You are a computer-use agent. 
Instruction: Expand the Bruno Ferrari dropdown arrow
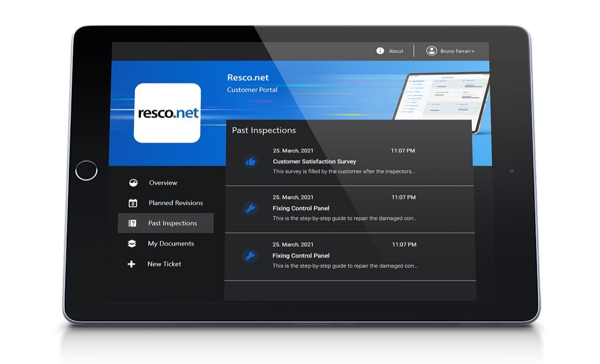473,52
